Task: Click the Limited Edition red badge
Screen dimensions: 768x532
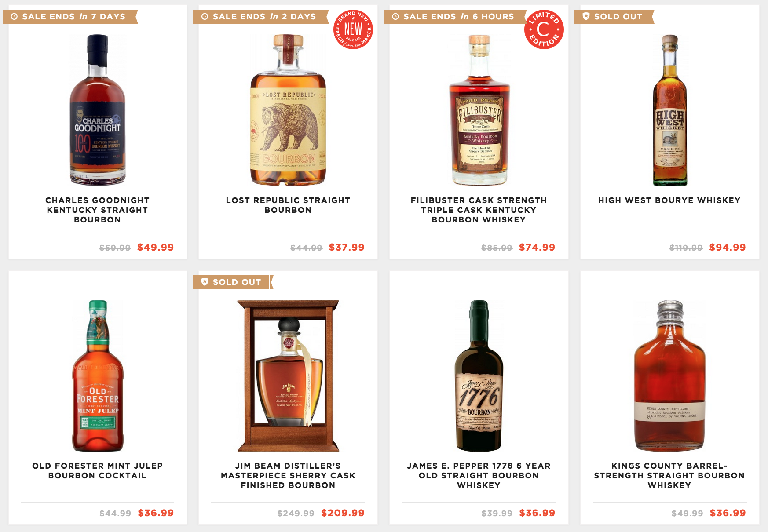Action: point(544,29)
